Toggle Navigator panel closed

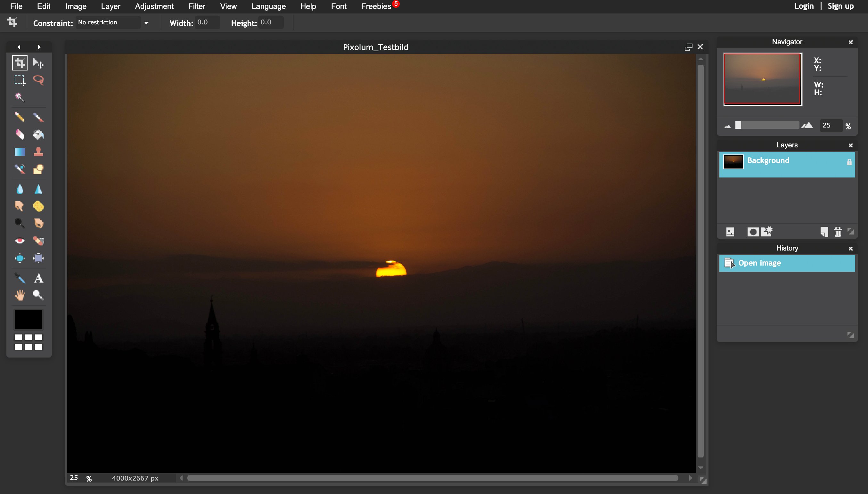point(851,42)
